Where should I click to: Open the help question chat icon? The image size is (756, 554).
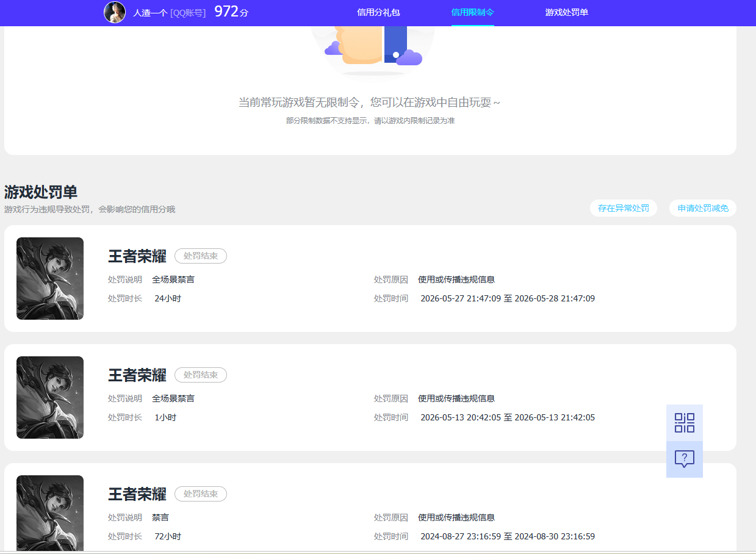(x=684, y=459)
